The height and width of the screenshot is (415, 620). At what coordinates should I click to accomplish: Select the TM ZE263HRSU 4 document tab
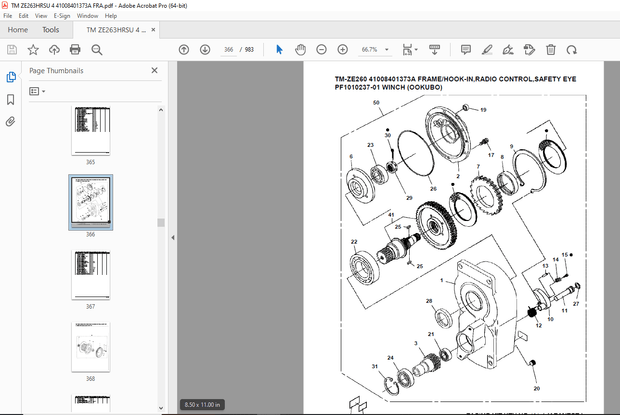click(x=116, y=30)
